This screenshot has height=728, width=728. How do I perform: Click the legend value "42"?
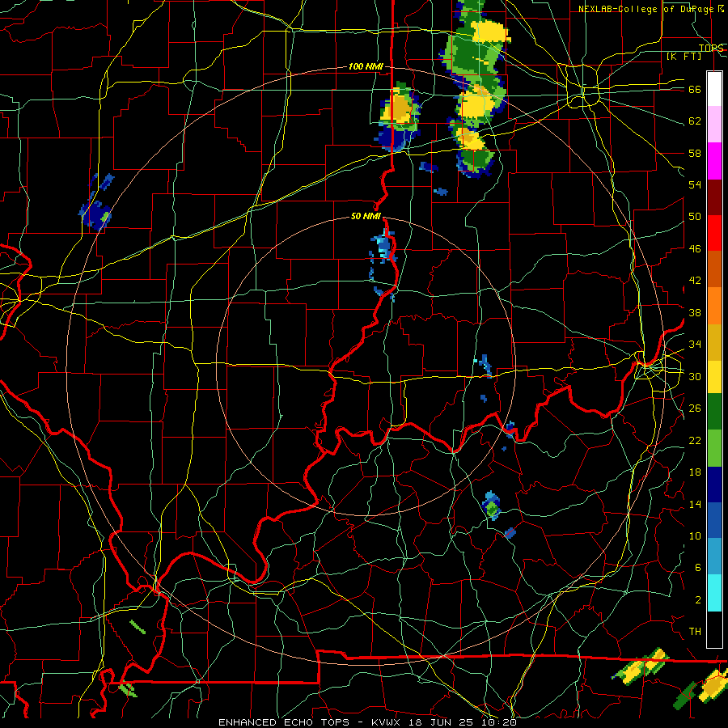point(695,281)
